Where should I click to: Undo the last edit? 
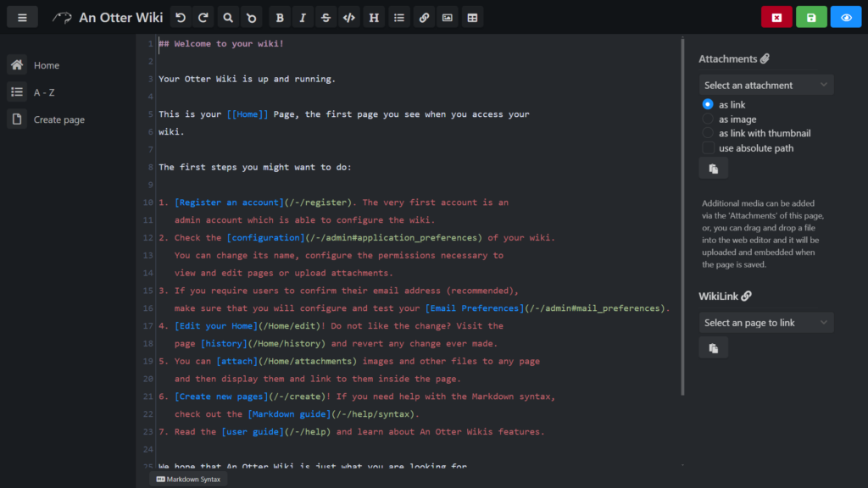coord(181,18)
